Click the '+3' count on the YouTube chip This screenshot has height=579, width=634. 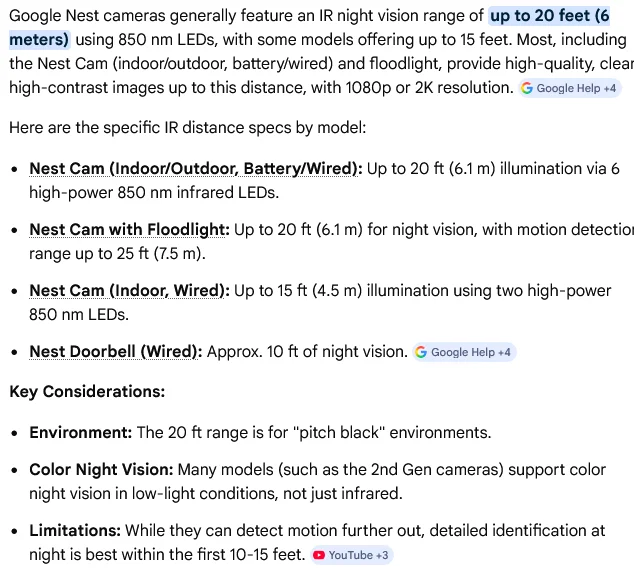pyautogui.click(x=382, y=555)
